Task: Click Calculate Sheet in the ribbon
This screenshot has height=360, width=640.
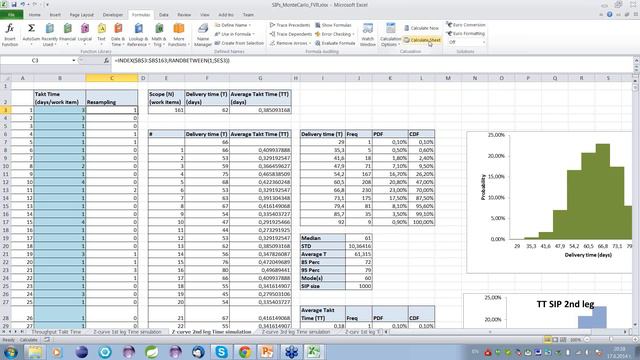Action: click(422, 40)
